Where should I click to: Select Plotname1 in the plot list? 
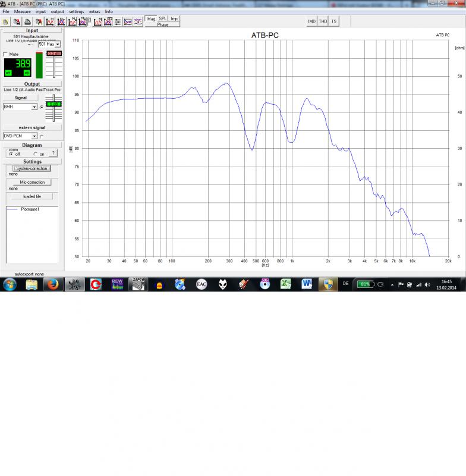tap(30, 209)
